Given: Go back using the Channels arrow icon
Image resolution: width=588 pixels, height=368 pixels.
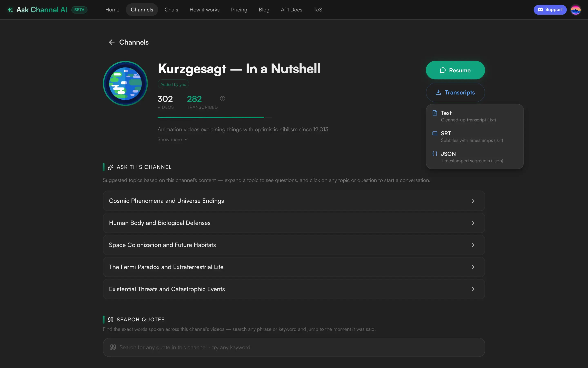Looking at the screenshot, I should point(111,42).
